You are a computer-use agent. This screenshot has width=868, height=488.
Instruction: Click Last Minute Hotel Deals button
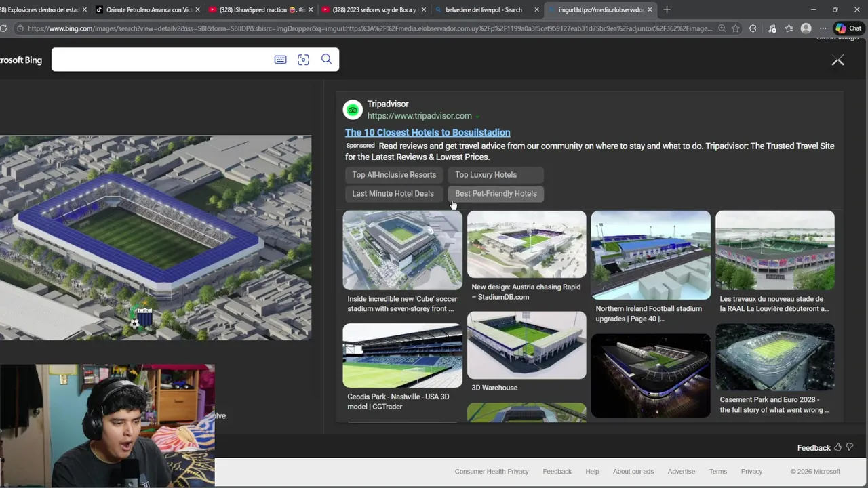[x=393, y=194]
